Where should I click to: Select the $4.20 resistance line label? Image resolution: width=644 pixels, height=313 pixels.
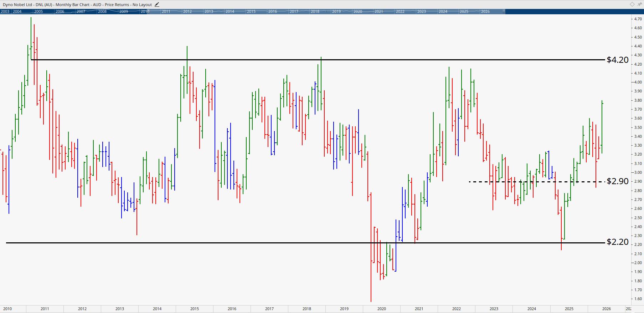[618, 60]
